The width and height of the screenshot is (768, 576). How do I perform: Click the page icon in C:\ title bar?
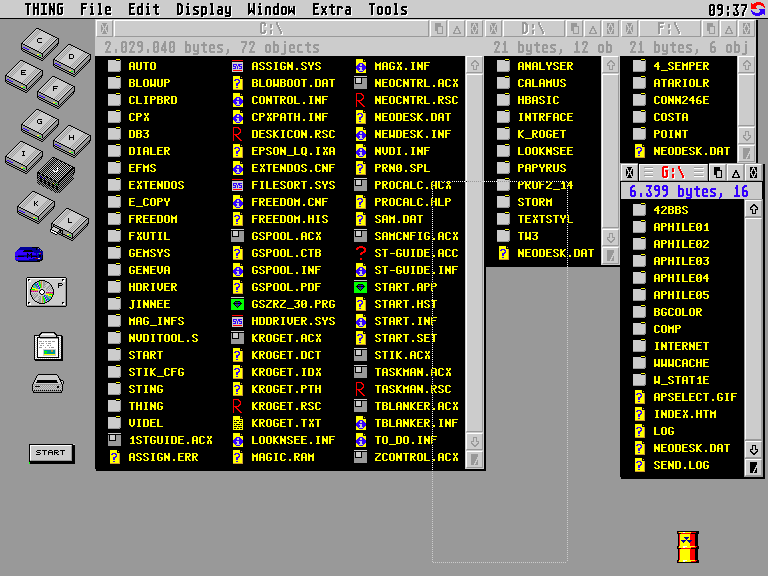click(439, 29)
